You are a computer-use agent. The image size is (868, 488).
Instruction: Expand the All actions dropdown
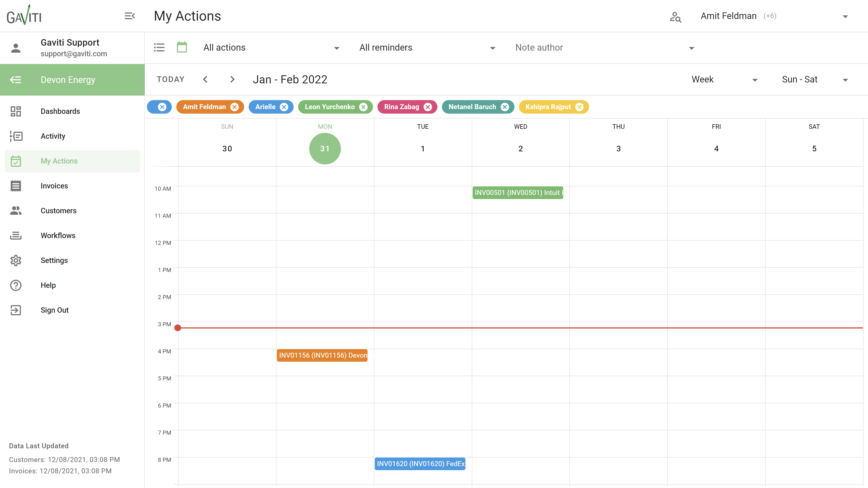[271, 48]
